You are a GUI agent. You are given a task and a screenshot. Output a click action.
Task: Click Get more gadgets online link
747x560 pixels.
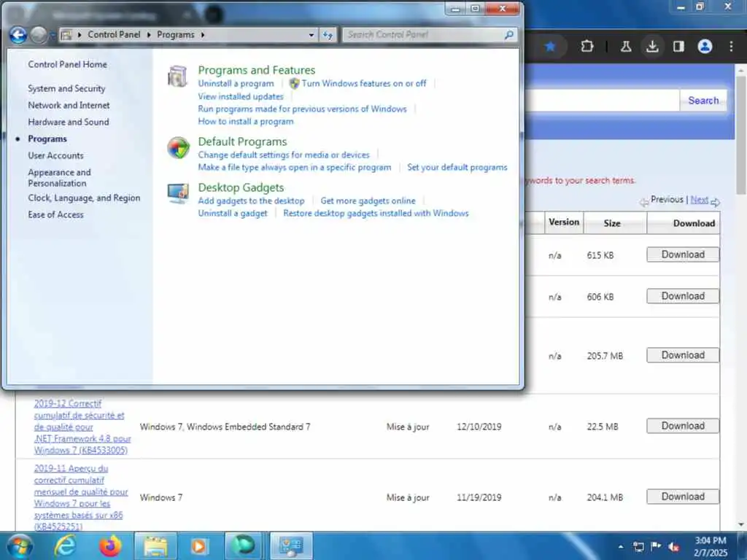(x=368, y=201)
